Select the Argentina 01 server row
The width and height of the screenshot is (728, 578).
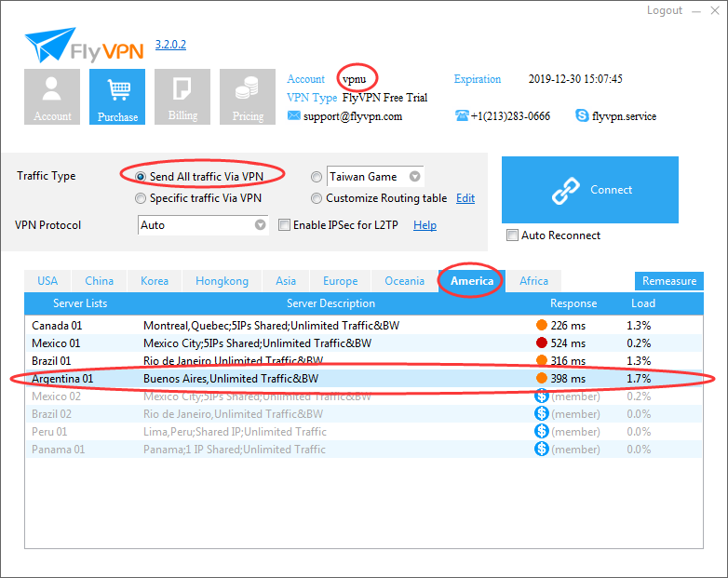[364, 379]
